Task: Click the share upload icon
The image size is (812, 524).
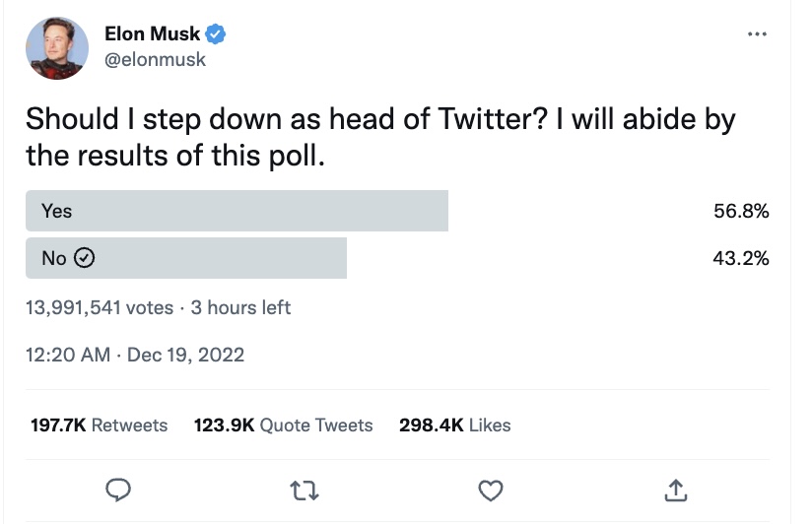Action: click(x=675, y=489)
